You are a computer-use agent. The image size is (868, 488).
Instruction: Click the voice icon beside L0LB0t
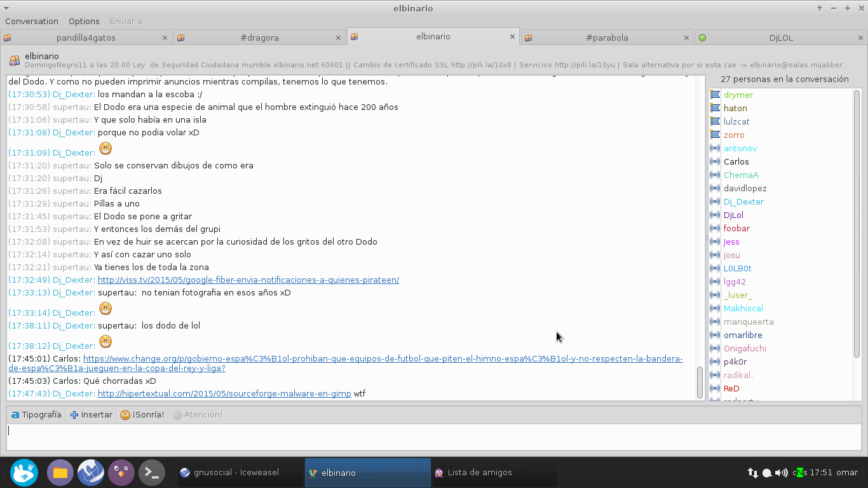(715, 268)
